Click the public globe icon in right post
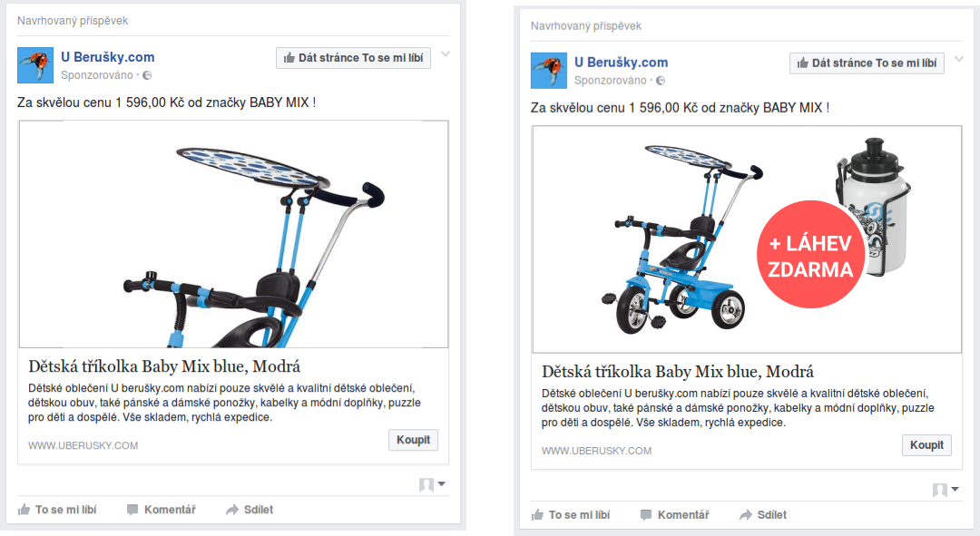Image resolution: width=980 pixels, height=536 pixels. pos(661,81)
